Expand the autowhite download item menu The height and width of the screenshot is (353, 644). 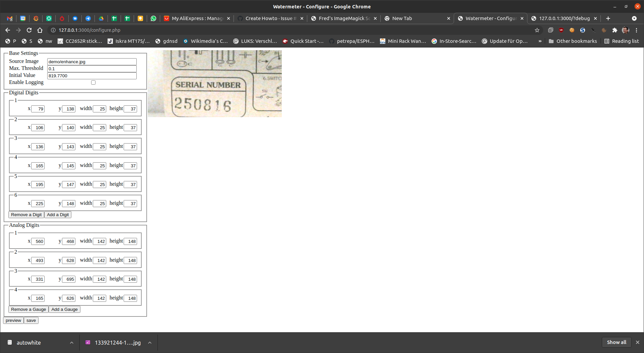[71, 342]
